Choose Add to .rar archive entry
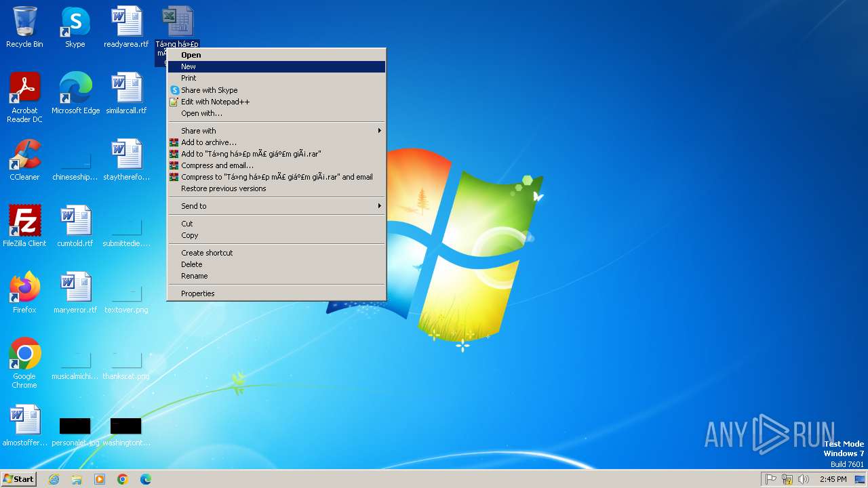The height and width of the screenshot is (488, 868). point(277,154)
